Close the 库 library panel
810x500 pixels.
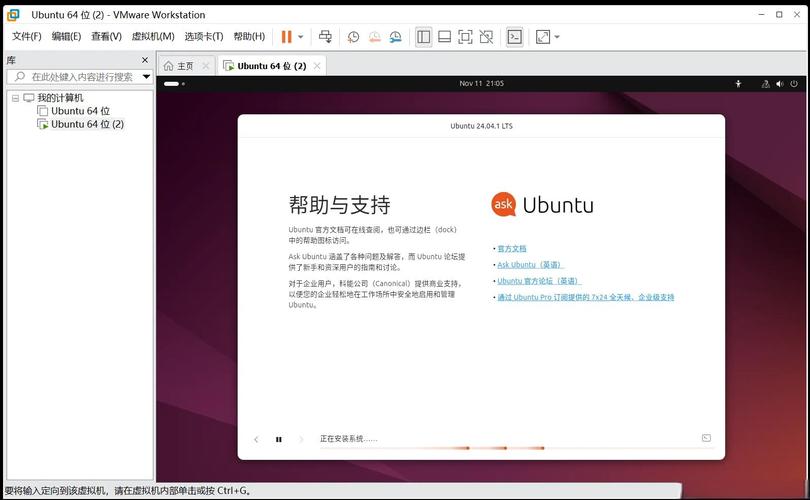[145, 60]
